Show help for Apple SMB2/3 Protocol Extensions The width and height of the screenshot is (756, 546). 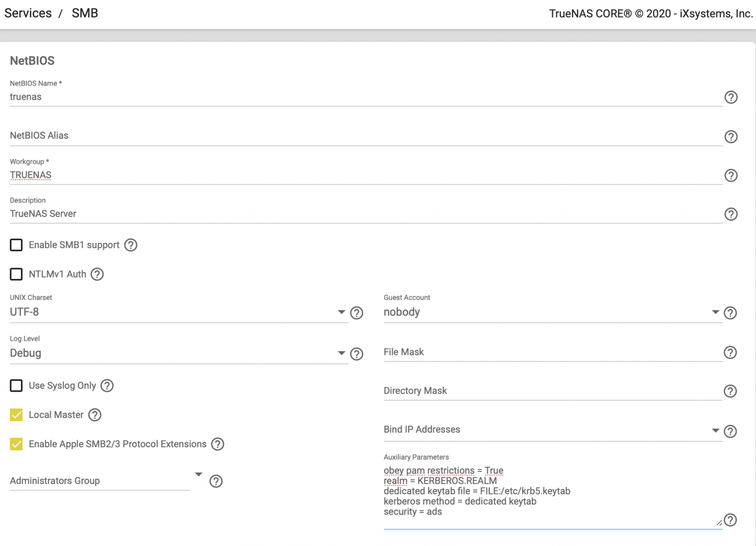[217, 444]
